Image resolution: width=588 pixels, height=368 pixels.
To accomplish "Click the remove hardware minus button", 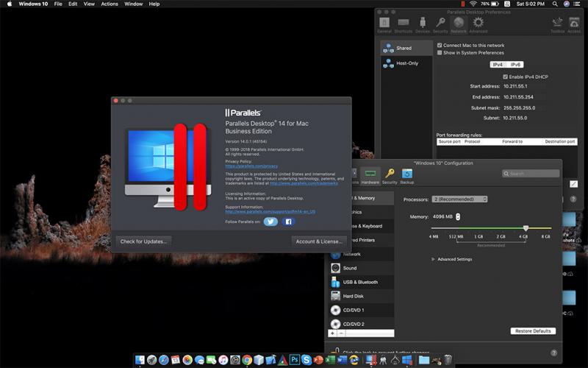I will click(x=341, y=333).
